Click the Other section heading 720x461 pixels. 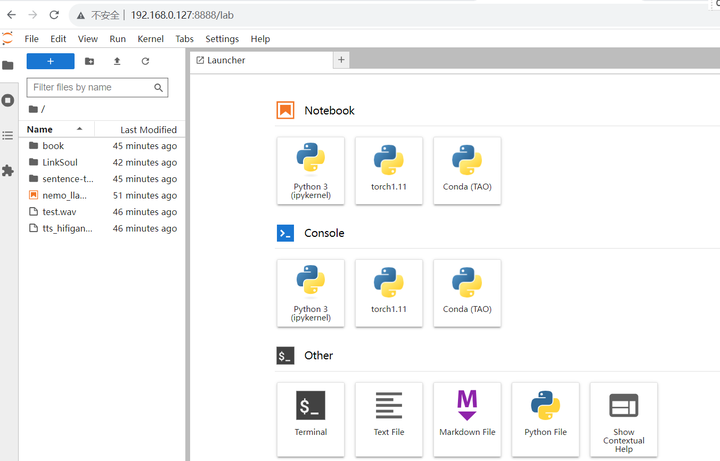point(319,355)
